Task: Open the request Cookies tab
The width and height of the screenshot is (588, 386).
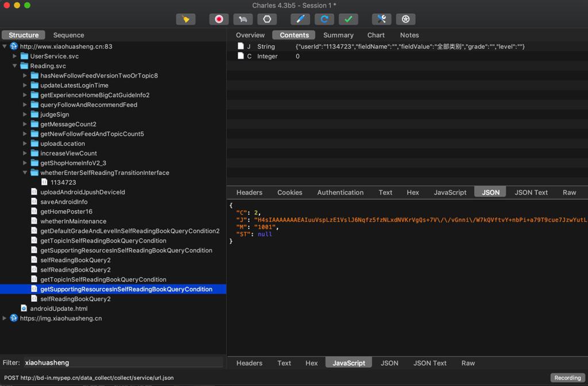Action: coord(289,193)
